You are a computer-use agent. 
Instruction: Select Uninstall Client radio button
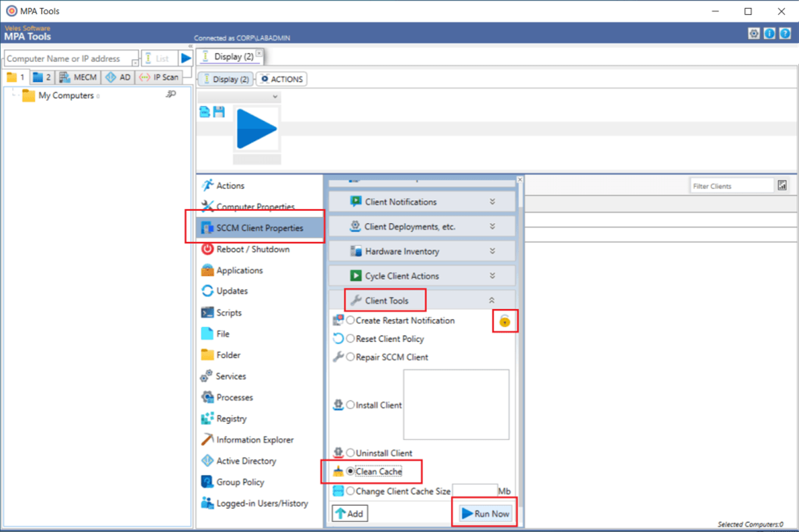pyautogui.click(x=350, y=453)
